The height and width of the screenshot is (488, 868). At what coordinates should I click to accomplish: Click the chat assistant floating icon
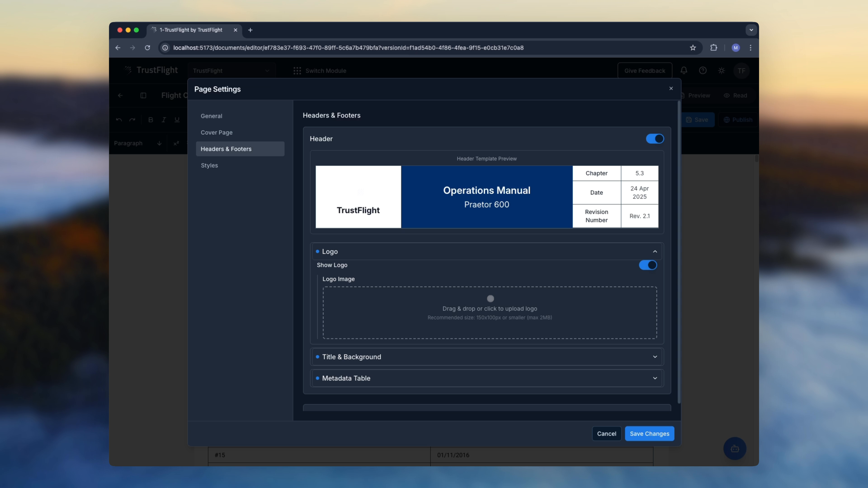tap(735, 449)
